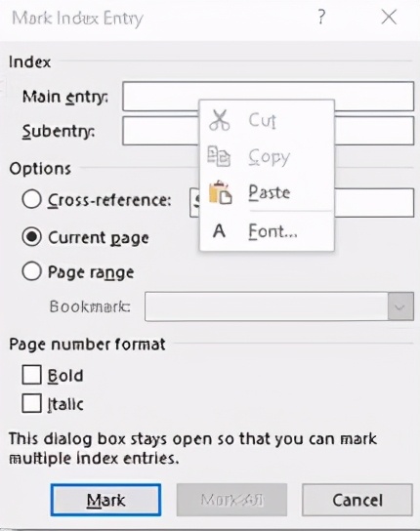Click the scissors Cut icon
The width and height of the screenshot is (420, 531).
[x=220, y=120]
